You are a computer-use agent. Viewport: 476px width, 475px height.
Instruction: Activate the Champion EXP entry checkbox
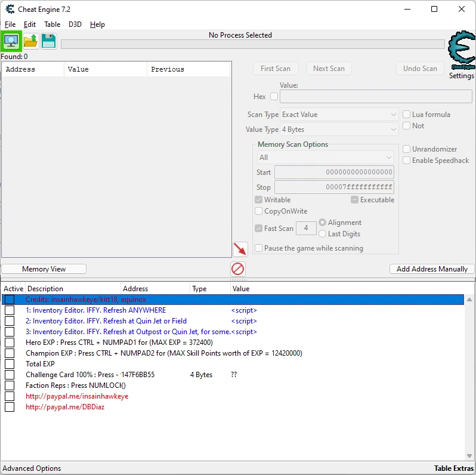(x=10, y=353)
